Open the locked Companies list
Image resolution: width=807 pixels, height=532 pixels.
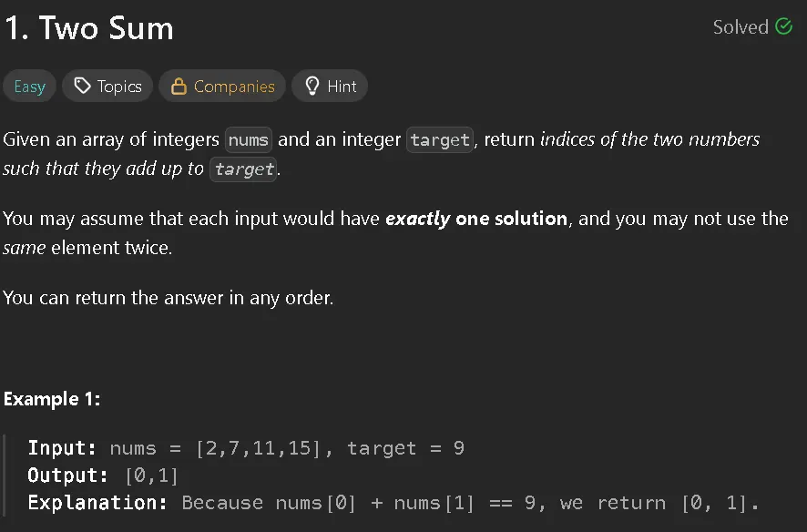pyautogui.click(x=222, y=86)
